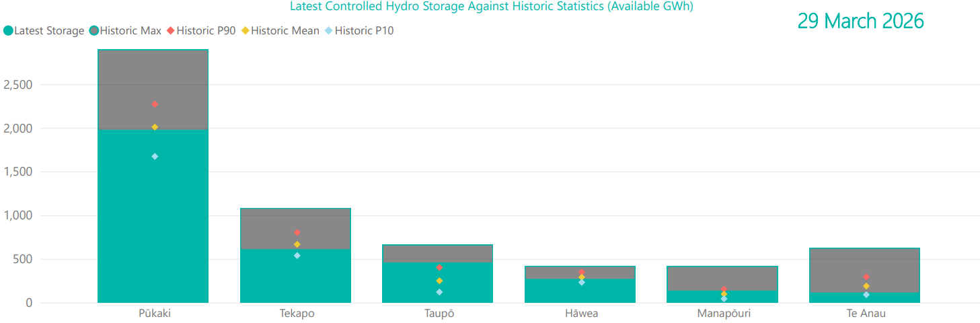Click the Historic Mean yellow diamond legend icon
980x323 pixels.
coord(246,30)
